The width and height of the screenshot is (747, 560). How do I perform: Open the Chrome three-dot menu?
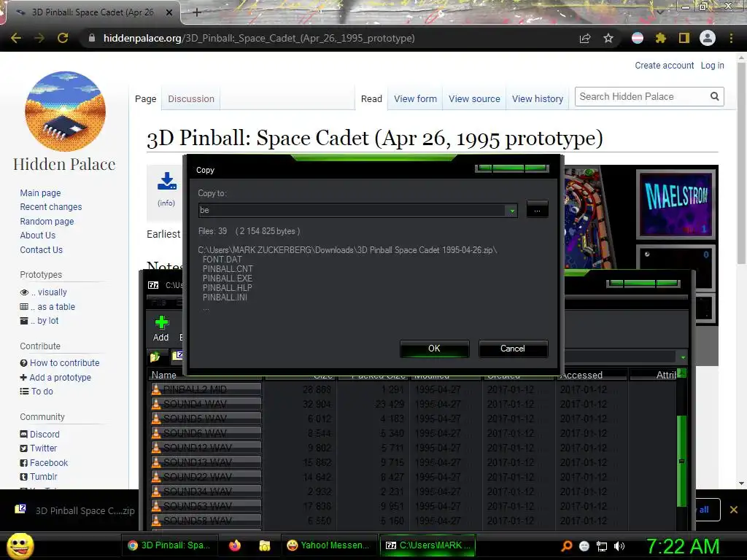coord(731,38)
